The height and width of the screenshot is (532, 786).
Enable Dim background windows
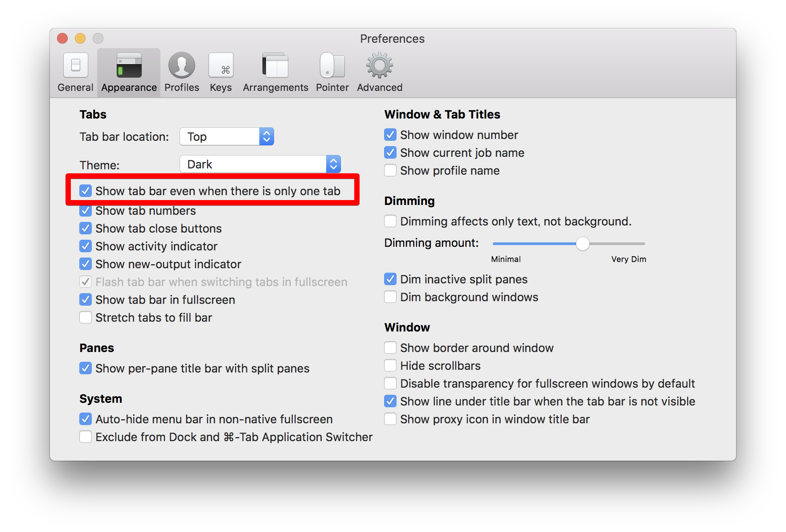(390, 297)
